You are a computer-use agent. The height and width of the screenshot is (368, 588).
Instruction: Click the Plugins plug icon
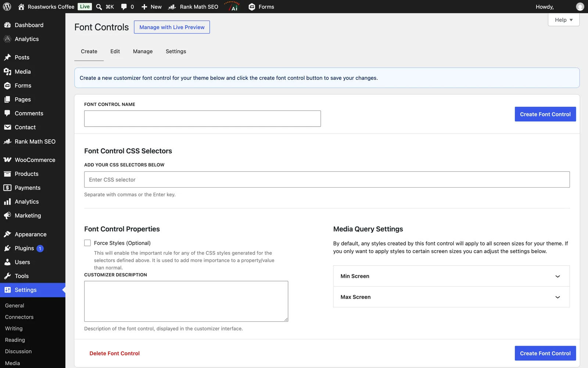(7, 248)
